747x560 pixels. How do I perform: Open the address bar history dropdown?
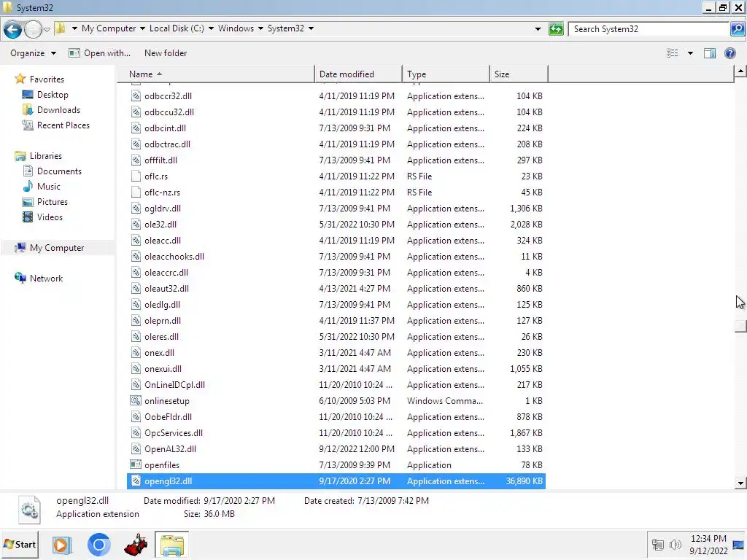coord(538,29)
